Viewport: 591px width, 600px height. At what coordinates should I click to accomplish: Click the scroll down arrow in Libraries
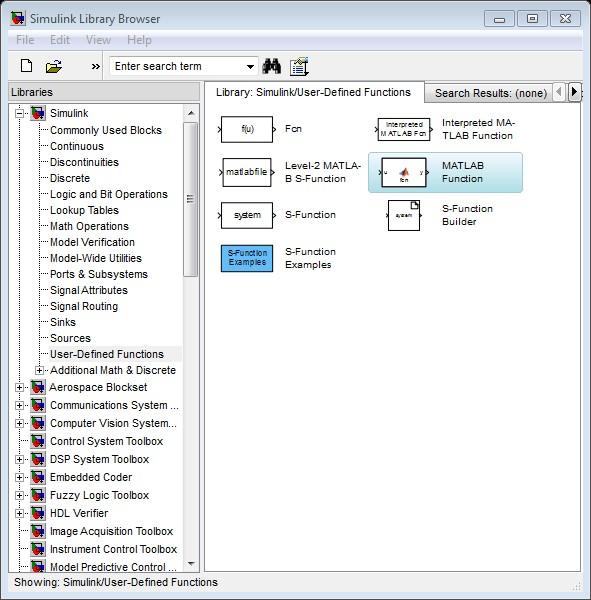click(x=191, y=563)
